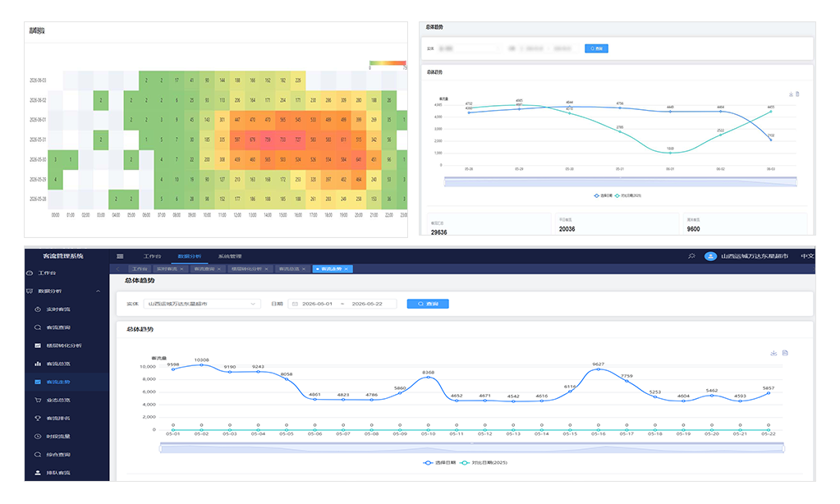Open 业态总览 cart item in sidebar

click(x=58, y=400)
